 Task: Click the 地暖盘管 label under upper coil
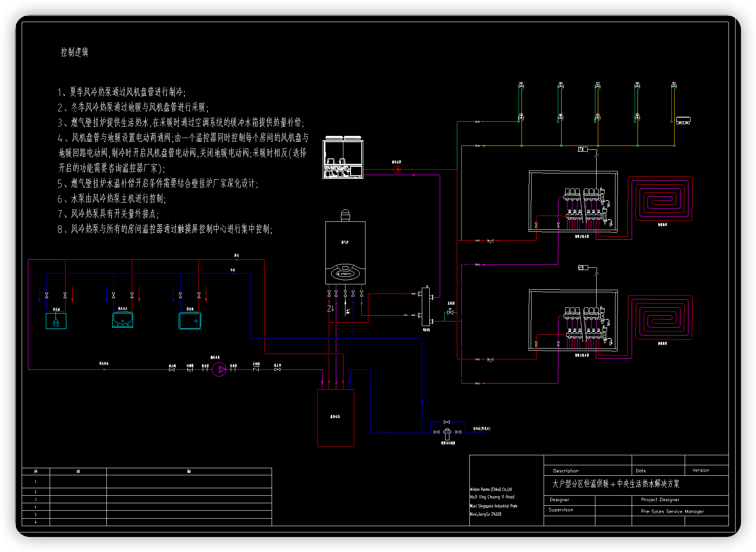[x=663, y=225]
